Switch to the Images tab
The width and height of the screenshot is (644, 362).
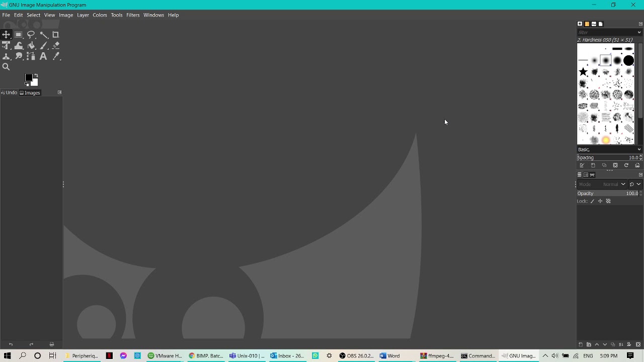pyautogui.click(x=30, y=93)
